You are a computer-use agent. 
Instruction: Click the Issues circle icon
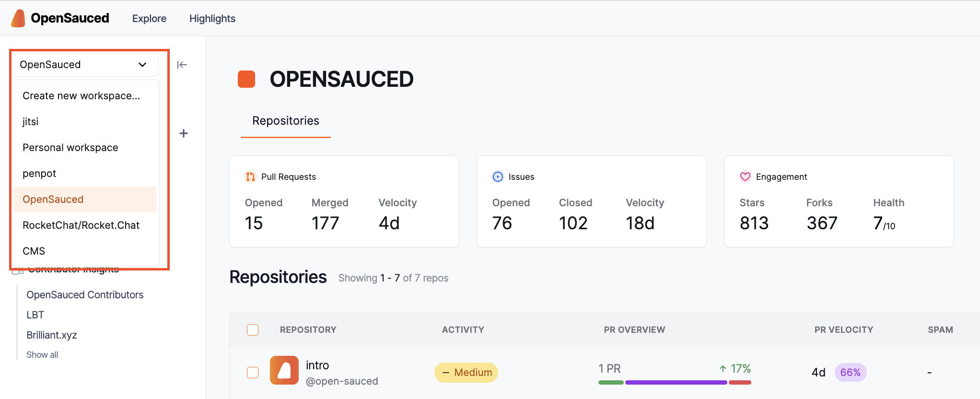[x=498, y=177]
